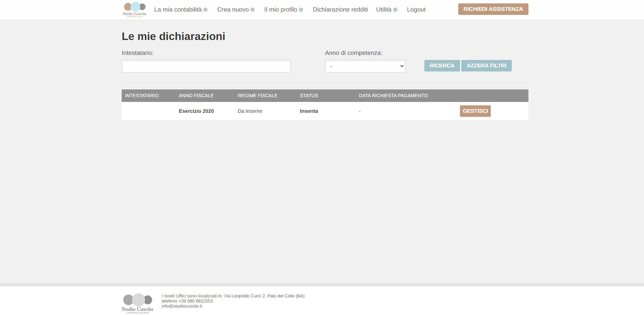Expand the Crea nuovo menu

(233, 9)
